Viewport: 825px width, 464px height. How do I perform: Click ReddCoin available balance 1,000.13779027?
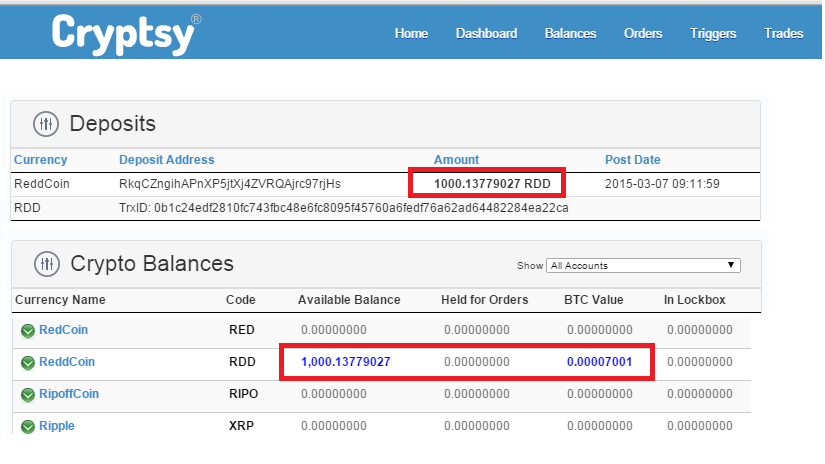pos(346,362)
